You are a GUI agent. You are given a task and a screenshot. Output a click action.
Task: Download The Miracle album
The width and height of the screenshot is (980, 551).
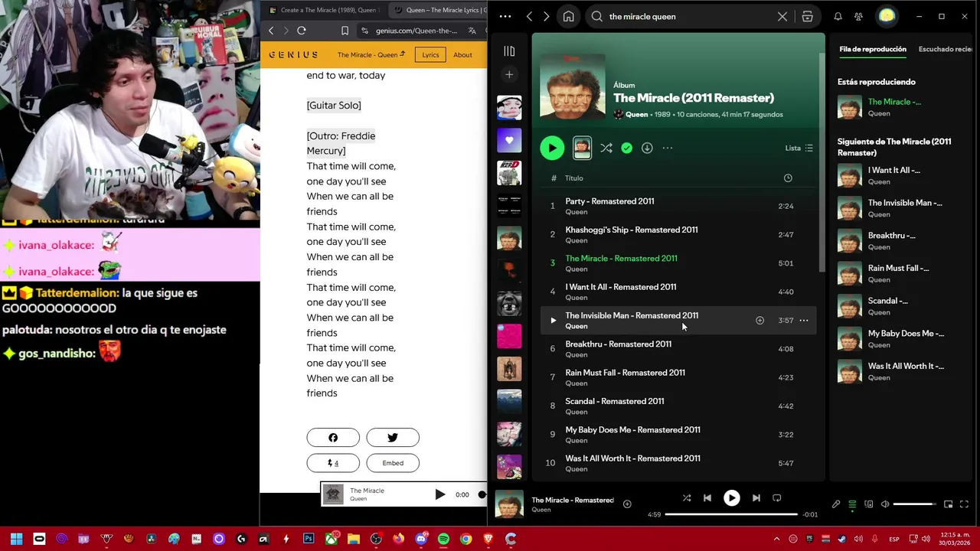point(647,148)
